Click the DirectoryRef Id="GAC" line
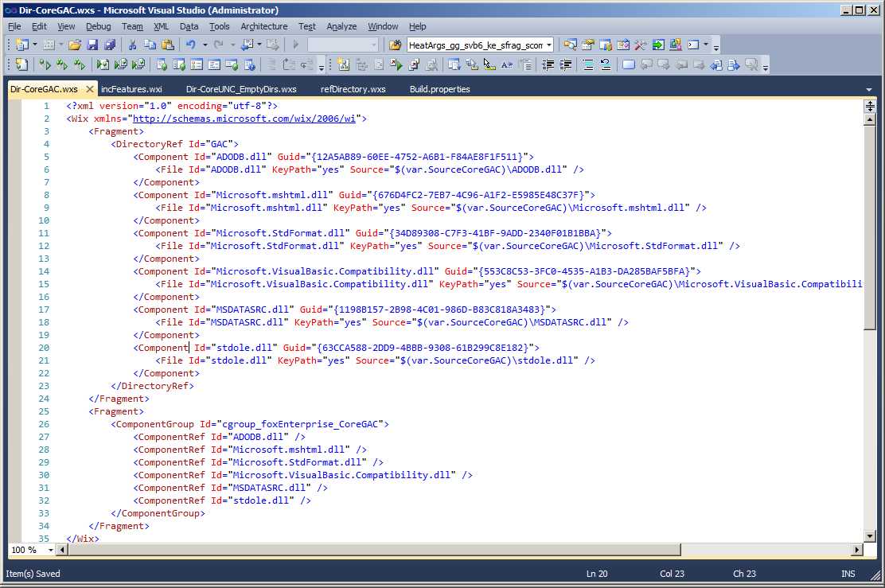The width and height of the screenshot is (885, 588). coord(174,144)
